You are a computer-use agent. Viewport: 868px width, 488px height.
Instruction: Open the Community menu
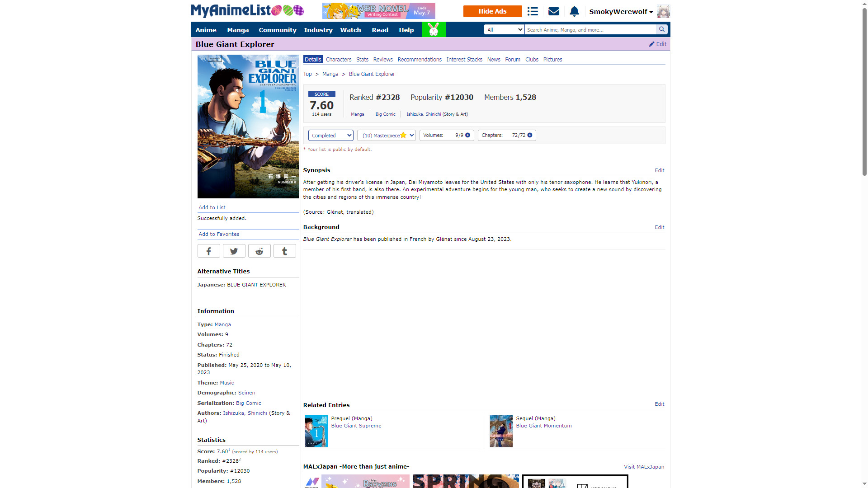[x=277, y=30]
